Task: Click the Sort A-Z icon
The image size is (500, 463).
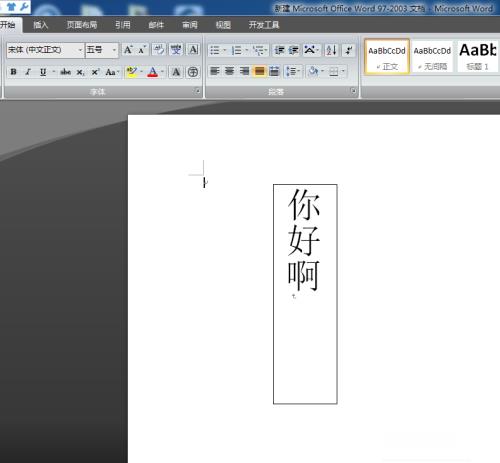Action: (331, 50)
